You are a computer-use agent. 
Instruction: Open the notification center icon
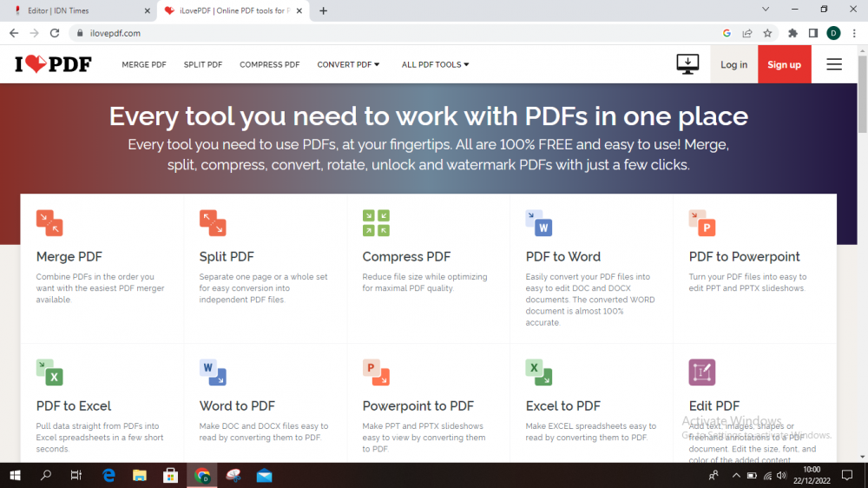click(x=847, y=475)
